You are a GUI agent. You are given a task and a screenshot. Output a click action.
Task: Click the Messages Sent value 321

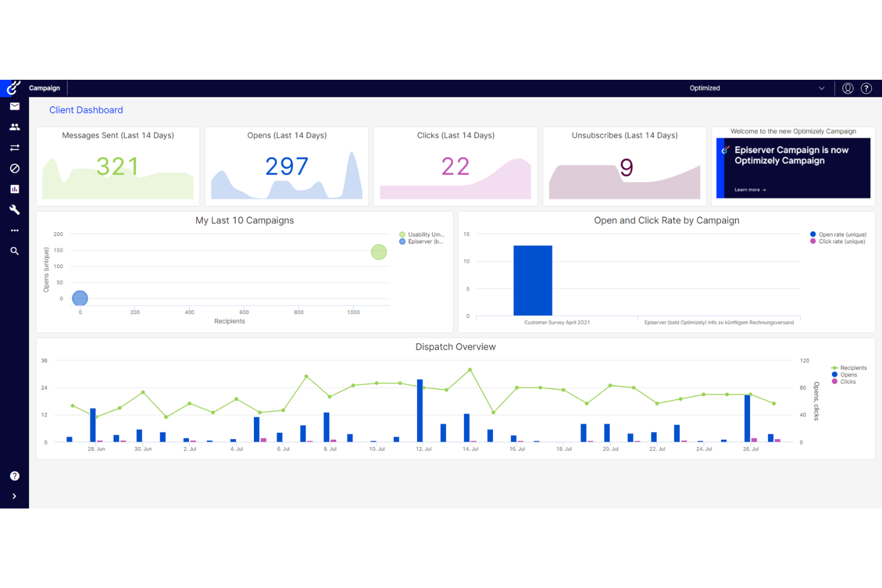point(117,167)
